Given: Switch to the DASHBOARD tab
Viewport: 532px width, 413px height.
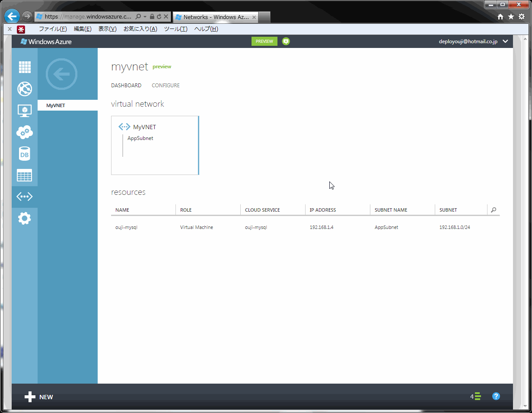Looking at the screenshot, I should 126,86.
